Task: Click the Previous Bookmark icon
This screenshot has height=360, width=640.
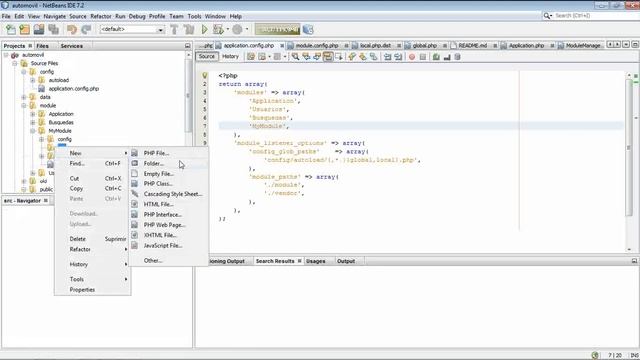Action: (x=352, y=57)
